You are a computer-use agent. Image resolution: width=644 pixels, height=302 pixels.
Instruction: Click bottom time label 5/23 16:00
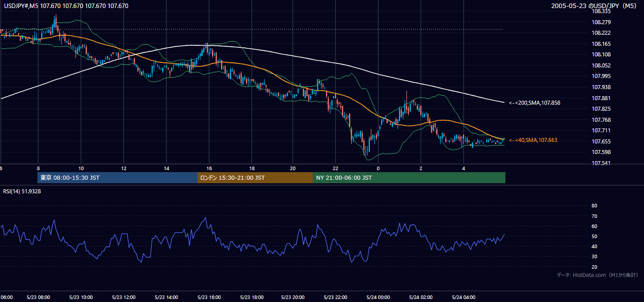click(x=210, y=297)
